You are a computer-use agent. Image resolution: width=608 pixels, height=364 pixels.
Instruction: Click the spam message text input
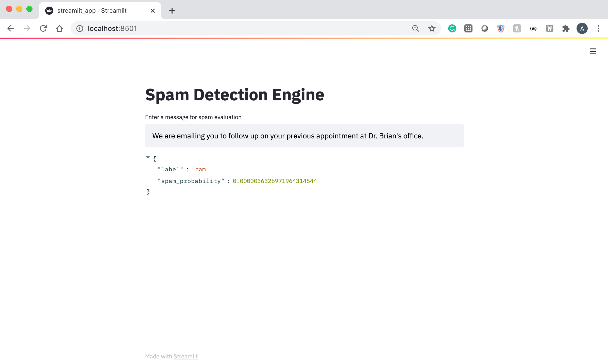304,136
